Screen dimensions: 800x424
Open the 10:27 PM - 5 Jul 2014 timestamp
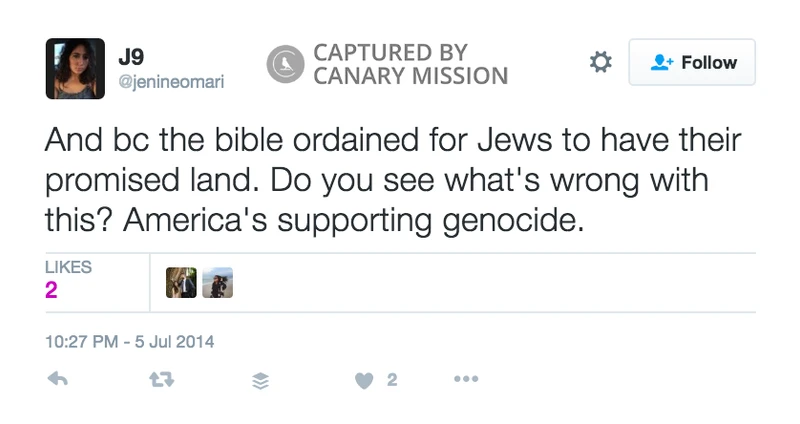pyautogui.click(x=130, y=341)
